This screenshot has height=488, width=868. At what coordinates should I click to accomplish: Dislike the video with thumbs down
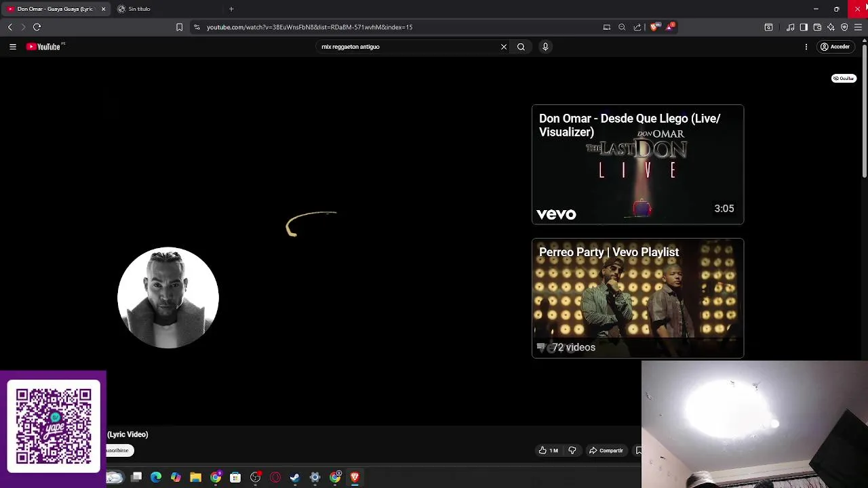pyautogui.click(x=572, y=451)
